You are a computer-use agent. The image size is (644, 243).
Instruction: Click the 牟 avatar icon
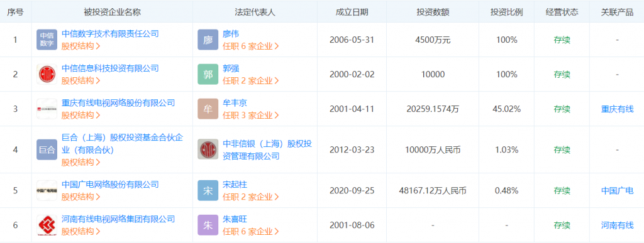click(208, 109)
